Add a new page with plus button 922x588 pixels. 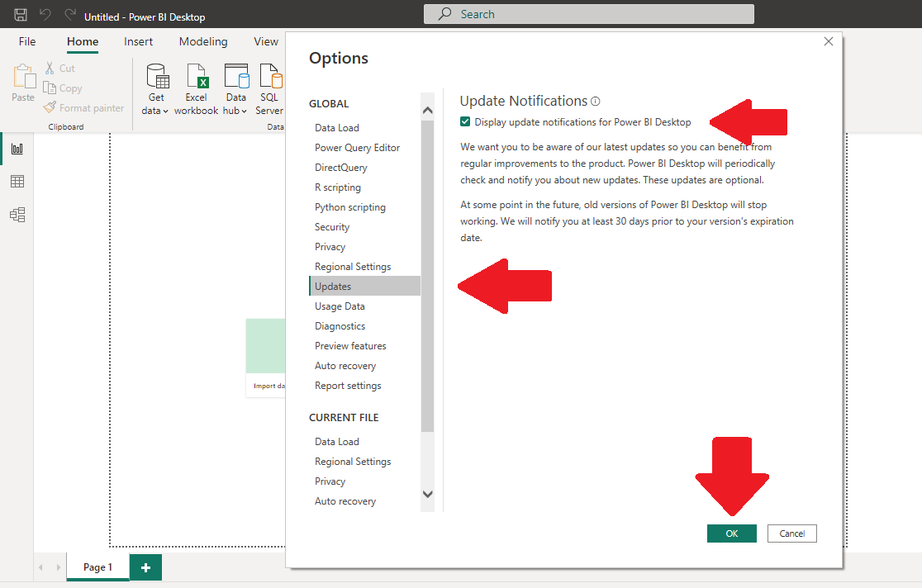[146, 567]
